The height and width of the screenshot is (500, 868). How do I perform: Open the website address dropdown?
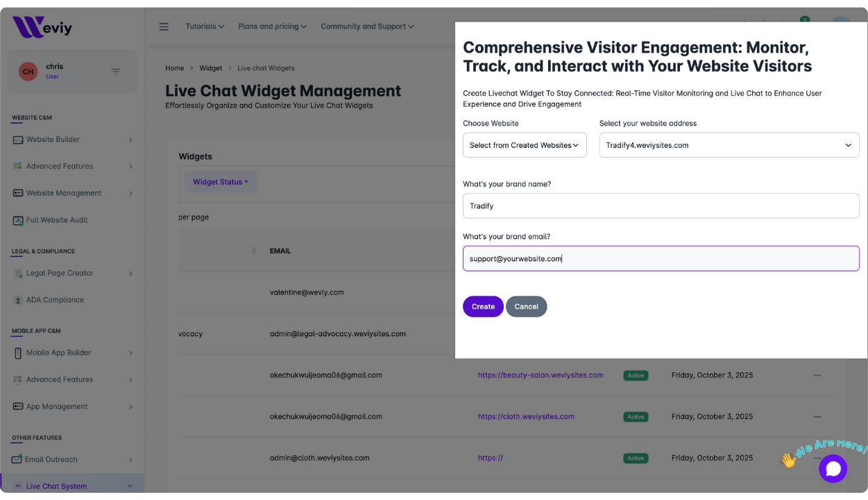point(729,145)
